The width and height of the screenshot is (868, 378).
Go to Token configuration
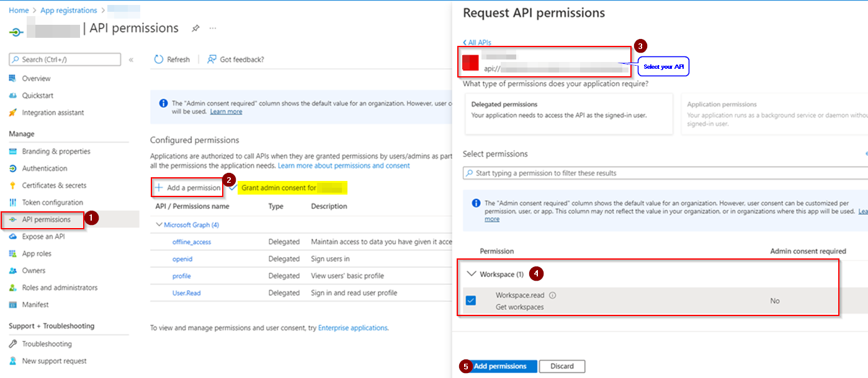coord(52,203)
